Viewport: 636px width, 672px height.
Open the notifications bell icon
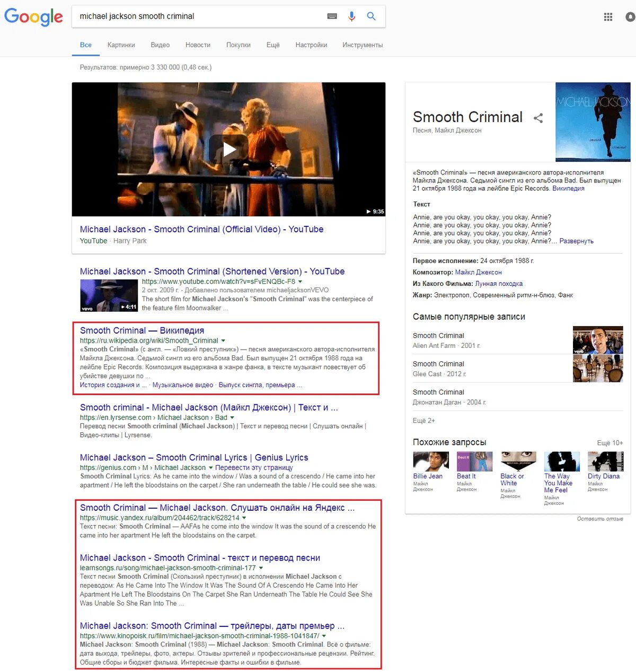point(630,17)
